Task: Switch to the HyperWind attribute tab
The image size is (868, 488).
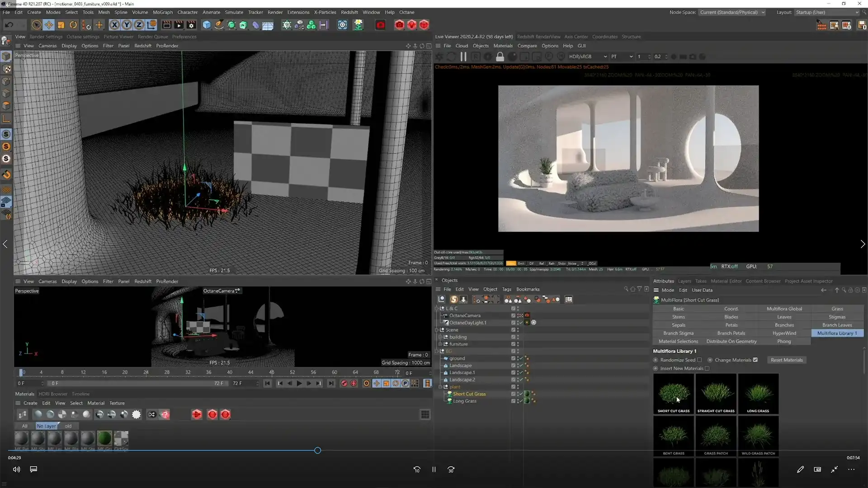Action: point(784,333)
